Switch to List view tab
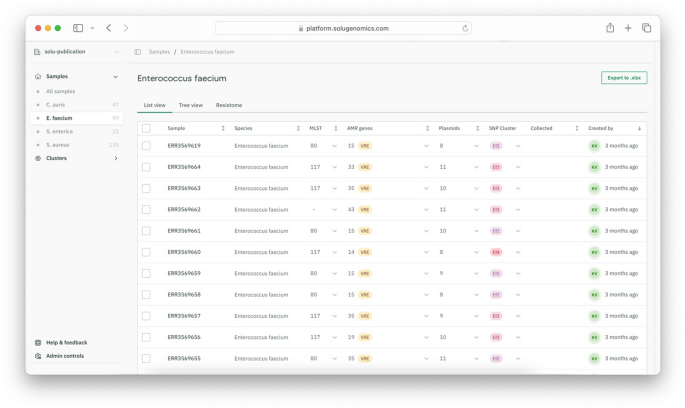 pyautogui.click(x=155, y=105)
